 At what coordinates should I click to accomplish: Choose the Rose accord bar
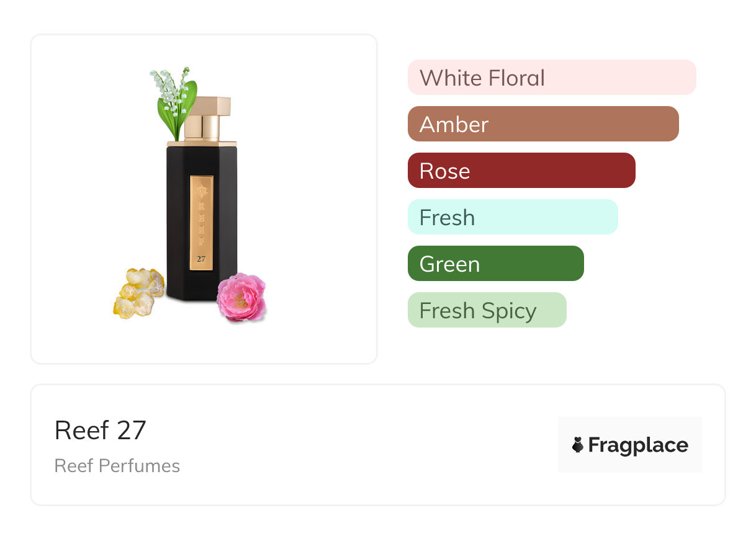pyautogui.click(x=521, y=171)
